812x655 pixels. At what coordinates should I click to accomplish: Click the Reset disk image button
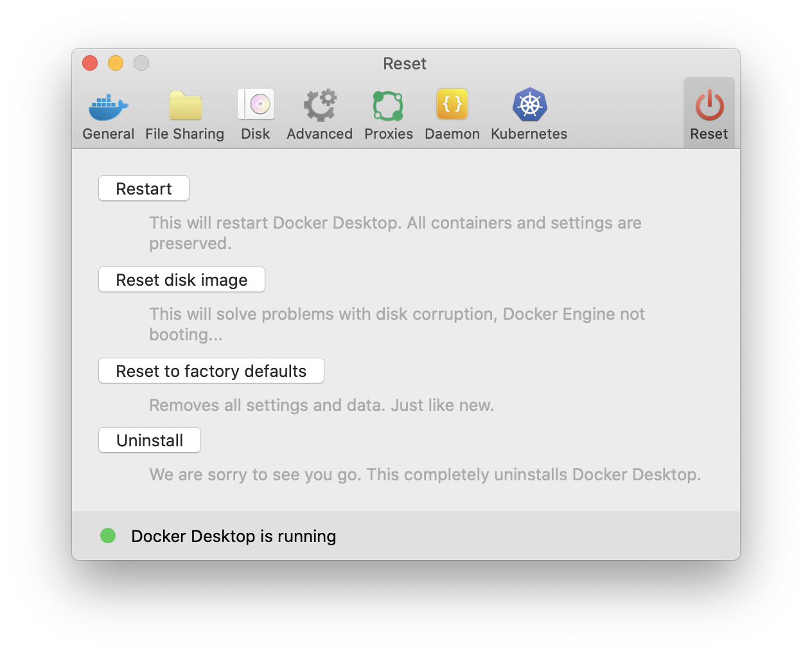[182, 279]
